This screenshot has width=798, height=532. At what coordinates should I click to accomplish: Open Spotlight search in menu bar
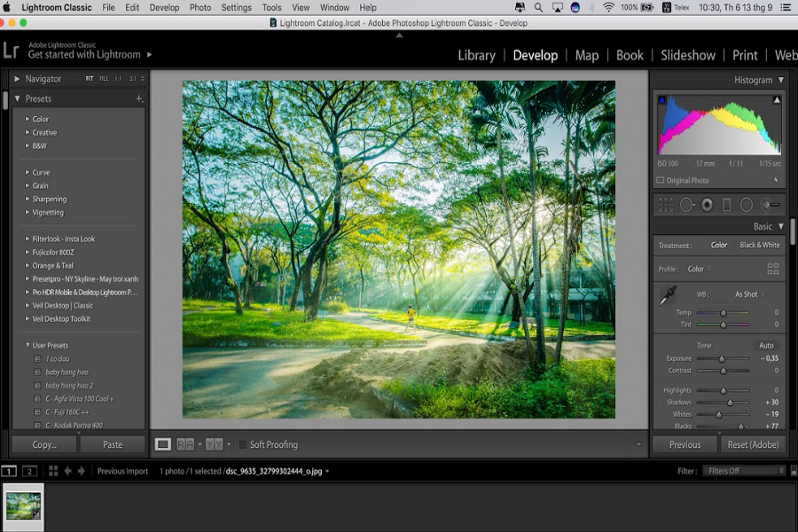click(538, 8)
